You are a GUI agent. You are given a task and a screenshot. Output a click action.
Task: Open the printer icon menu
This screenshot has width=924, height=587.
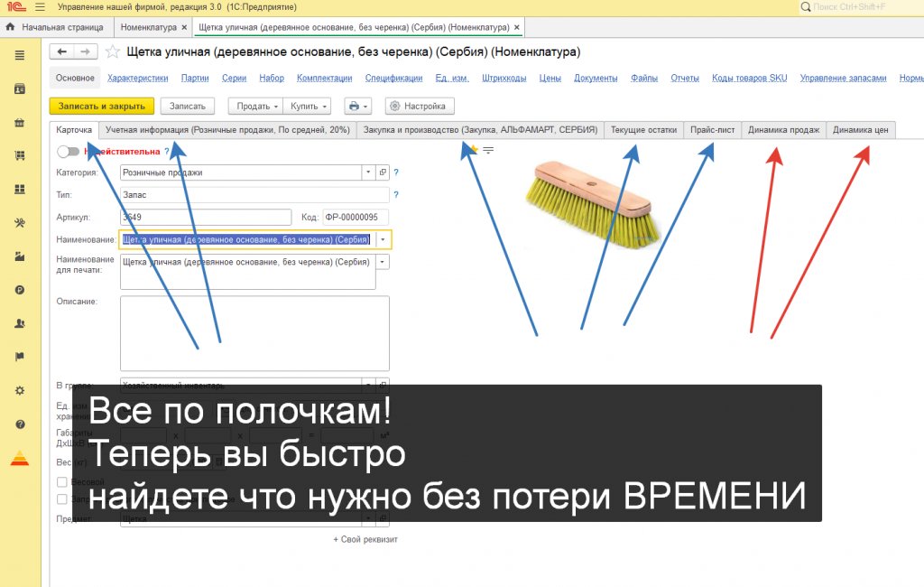point(357,107)
